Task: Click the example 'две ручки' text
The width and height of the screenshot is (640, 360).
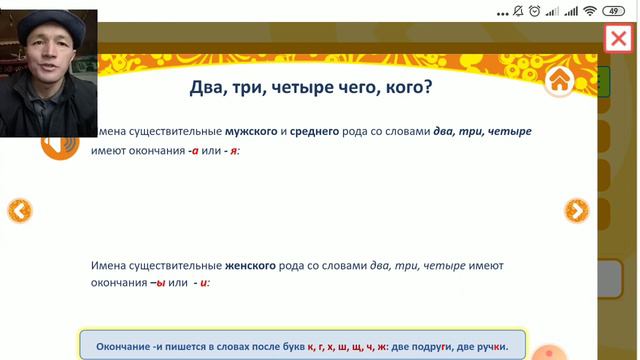Action: [x=482, y=347]
